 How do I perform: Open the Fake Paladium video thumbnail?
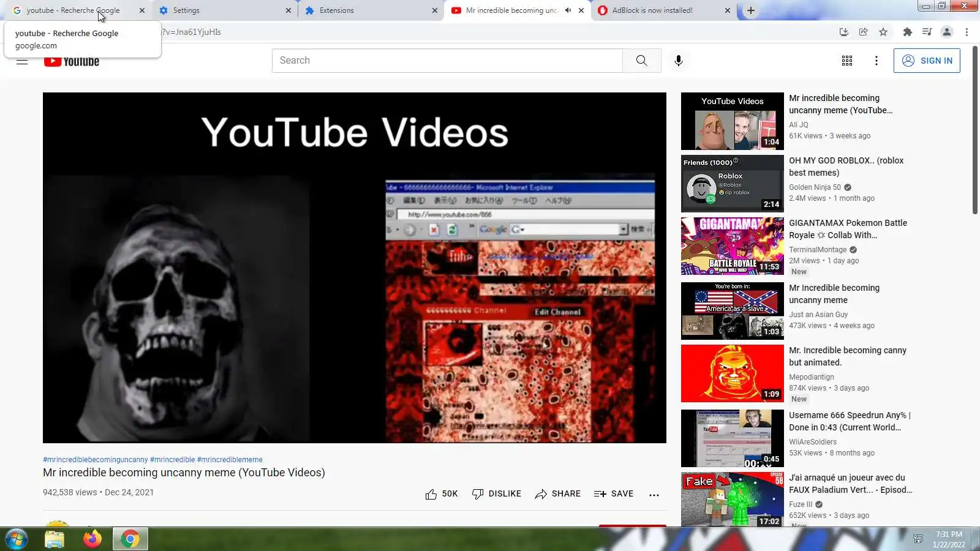(733, 500)
